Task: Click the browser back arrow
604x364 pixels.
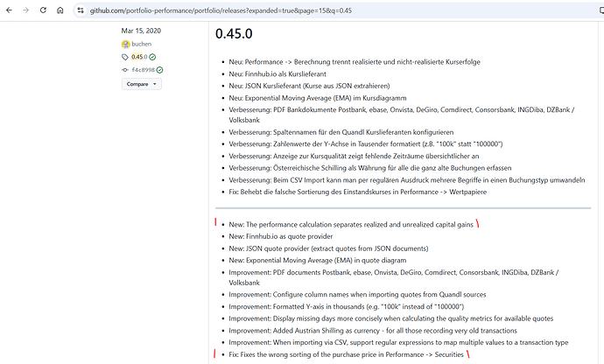Action: [x=8, y=10]
